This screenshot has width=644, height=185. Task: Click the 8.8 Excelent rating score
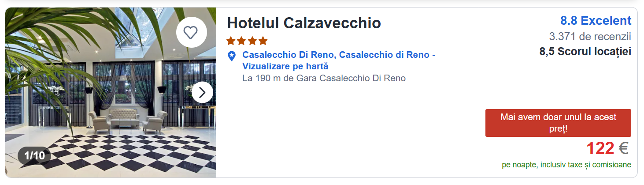pyautogui.click(x=596, y=21)
